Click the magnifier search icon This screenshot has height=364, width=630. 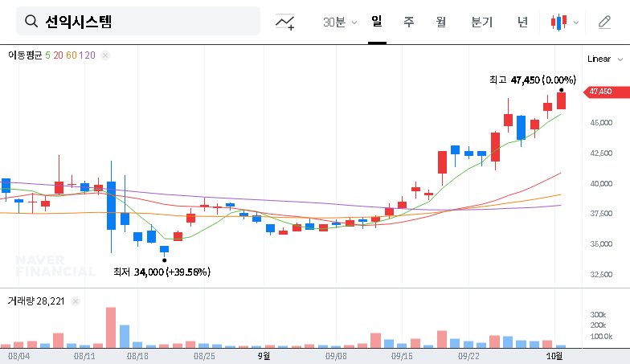(x=31, y=22)
